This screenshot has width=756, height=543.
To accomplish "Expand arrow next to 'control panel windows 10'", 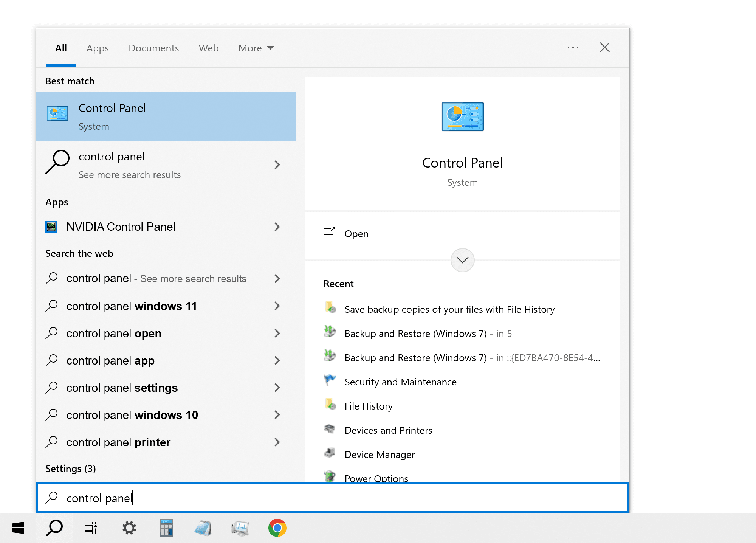I will point(277,415).
